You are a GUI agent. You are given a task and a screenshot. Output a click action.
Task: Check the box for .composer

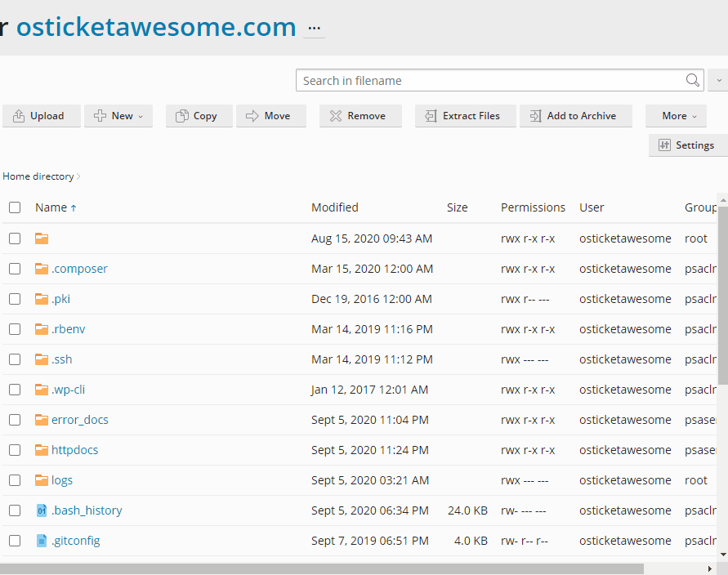pyautogui.click(x=15, y=269)
